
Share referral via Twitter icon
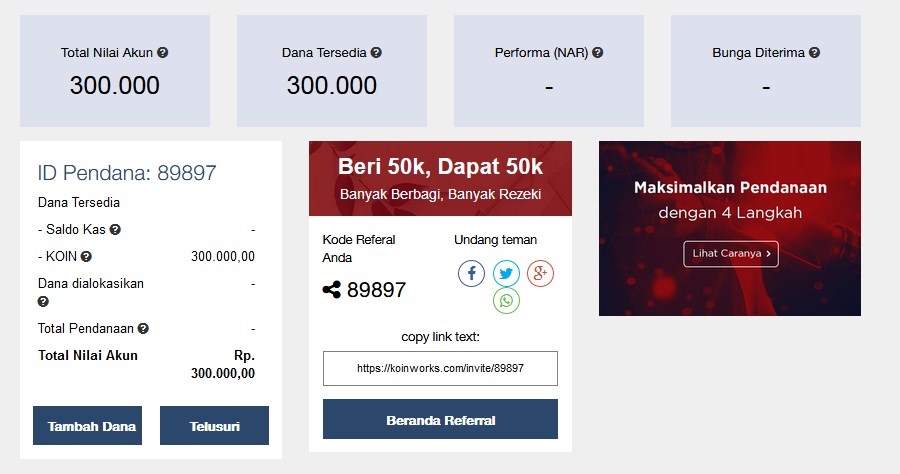[x=506, y=273]
